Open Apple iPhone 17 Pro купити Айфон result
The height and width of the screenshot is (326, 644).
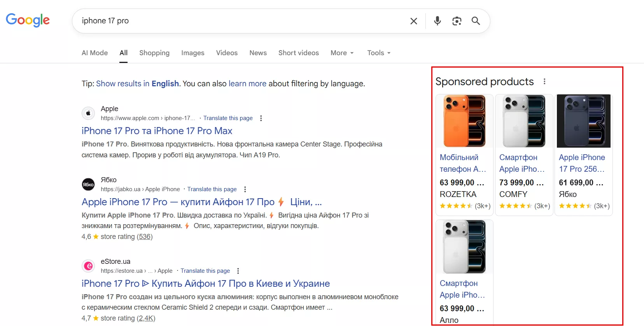(201, 202)
